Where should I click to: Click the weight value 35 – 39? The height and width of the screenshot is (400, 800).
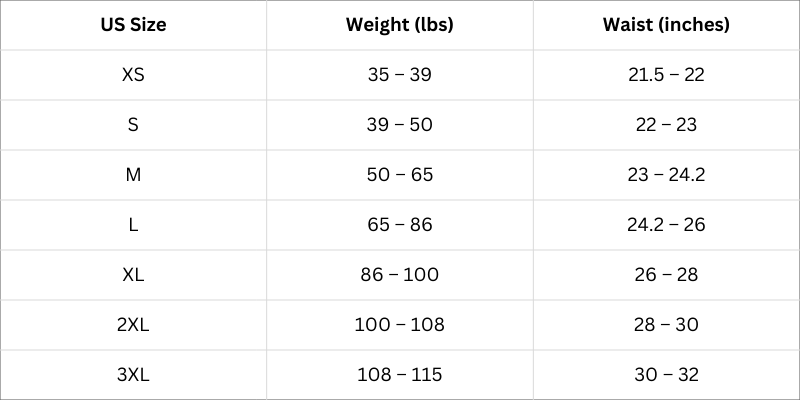click(399, 75)
